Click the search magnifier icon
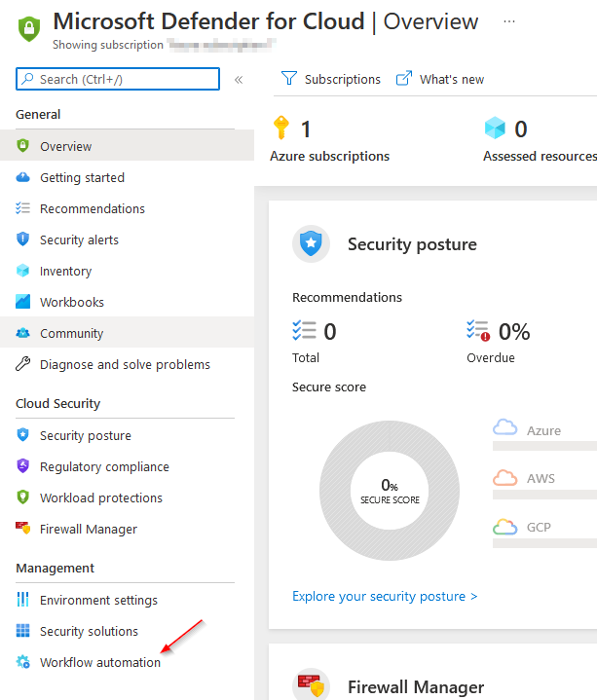 pyautogui.click(x=27, y=79)
